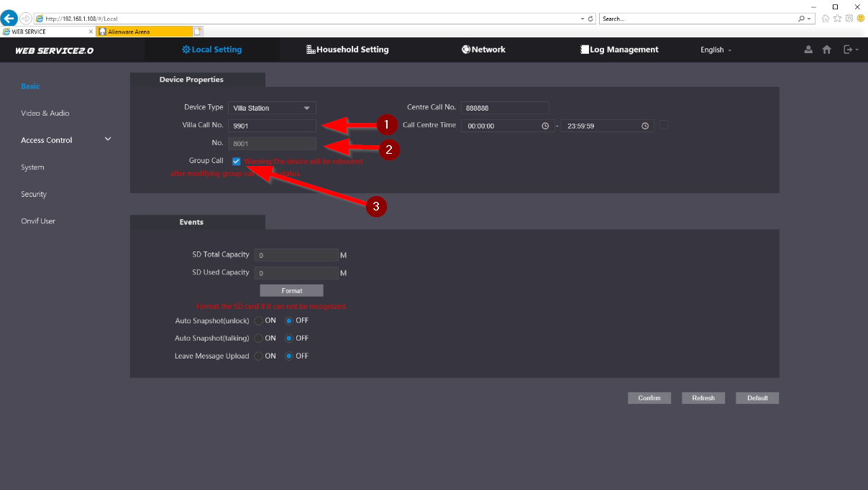Set Auto Snapshot(talking) to OFF
Screen dimensions: 868x490
[x=289, y=338]
